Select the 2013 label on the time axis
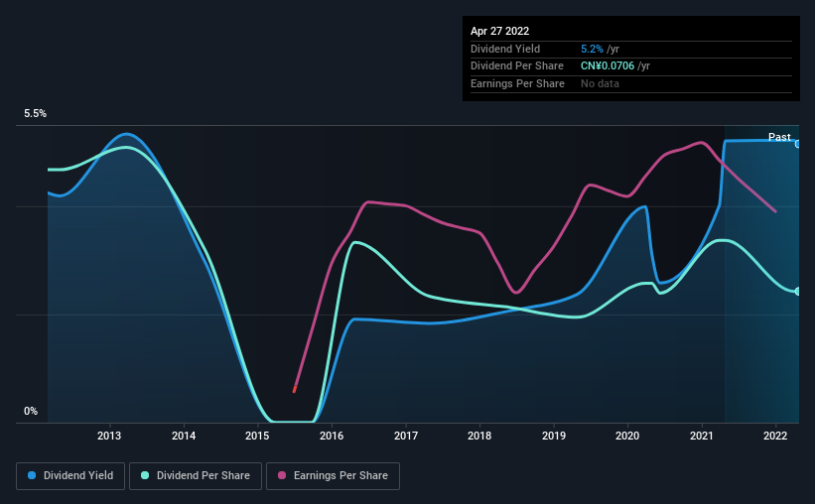Viewport: 815px width, 504px height. click(x=109, y=436)
